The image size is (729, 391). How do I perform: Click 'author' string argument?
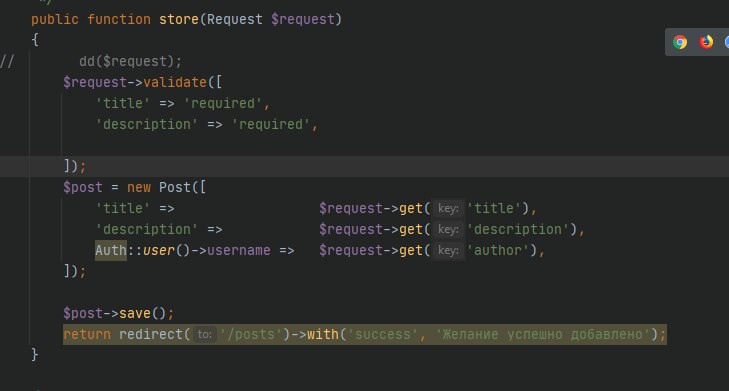click(498, 251)
